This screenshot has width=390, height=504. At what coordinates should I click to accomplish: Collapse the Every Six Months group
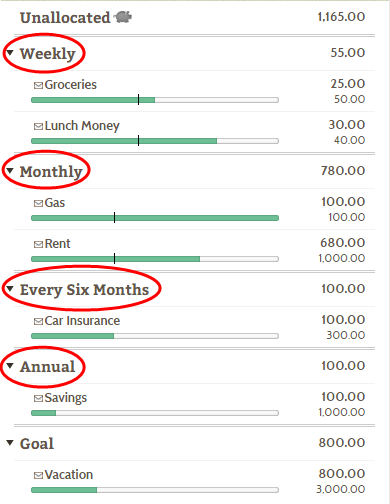10,289
